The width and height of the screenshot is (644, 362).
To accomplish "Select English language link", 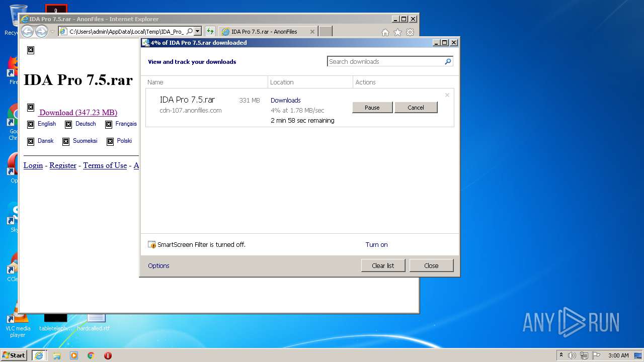I will [47, 124].
